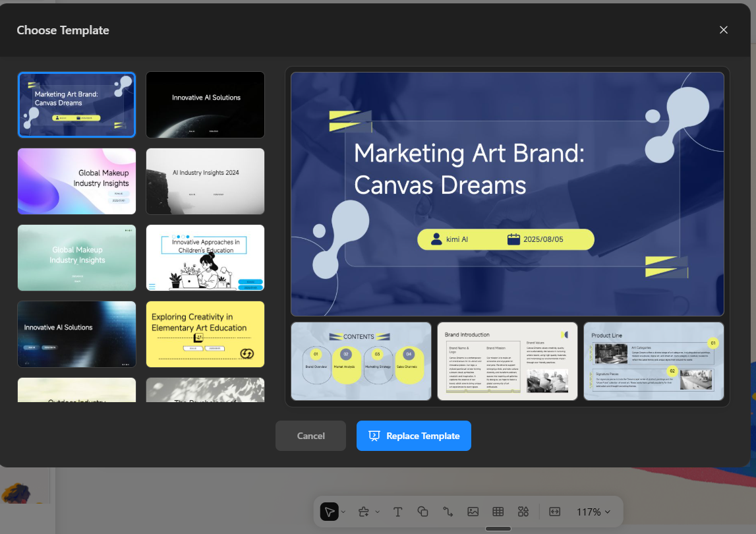Select the Marketing Art Brand: Canvas Dreams template thumbnail
Viewport: 756px width, 534px height.
click(76, 105)
